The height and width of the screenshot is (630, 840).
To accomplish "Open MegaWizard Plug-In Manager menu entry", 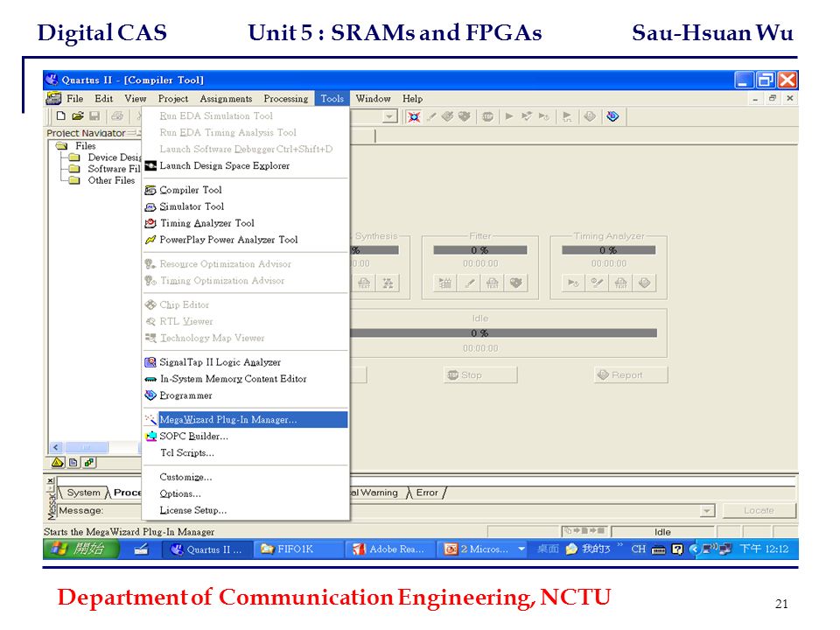I will click(246, 419).
